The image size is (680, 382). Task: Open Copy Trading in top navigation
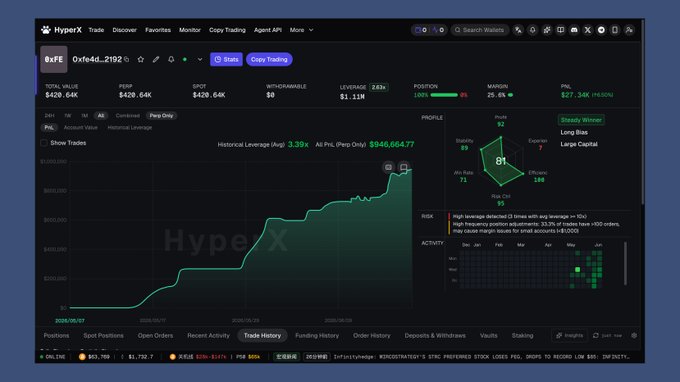[x=227, y=30]
